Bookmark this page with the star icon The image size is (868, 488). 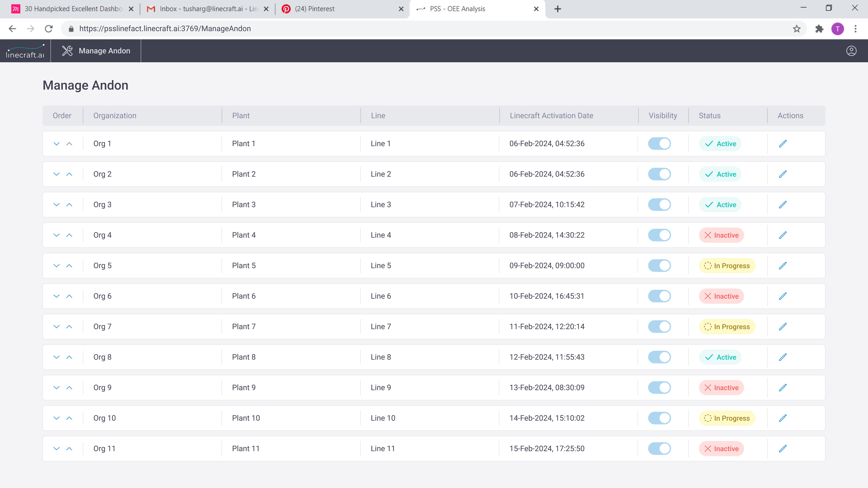pyautogui.click(x=797, y=29)
